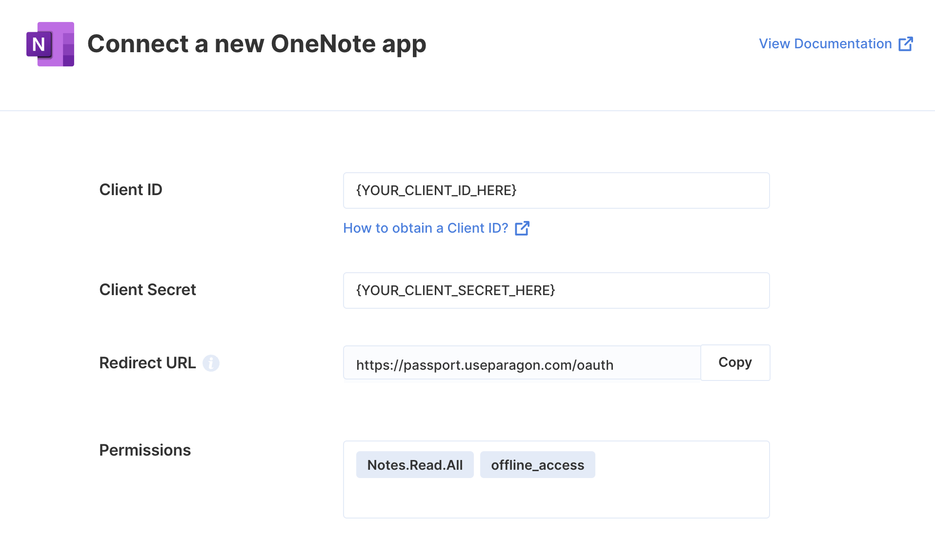Click the {YOUR_CLIENT_SECRET_HERE} placeholder text
Viewport: 935px width, 560px height.
[456, 290]
